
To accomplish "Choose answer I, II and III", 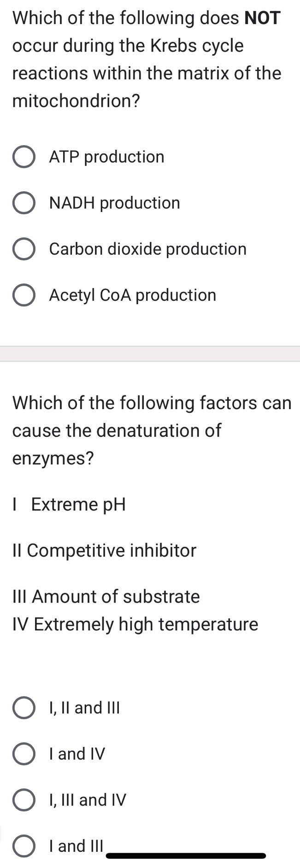I will (24, 708).
